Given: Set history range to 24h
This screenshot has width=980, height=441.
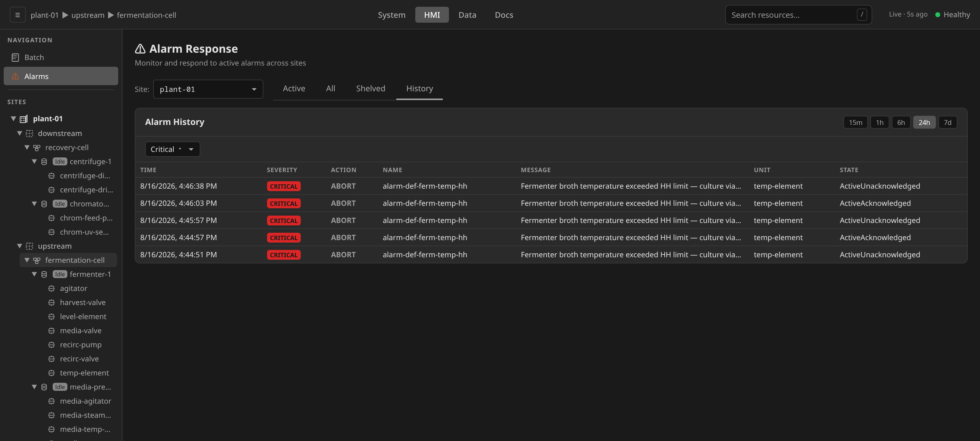Looking at the screenshot, I should click(924, 122).
